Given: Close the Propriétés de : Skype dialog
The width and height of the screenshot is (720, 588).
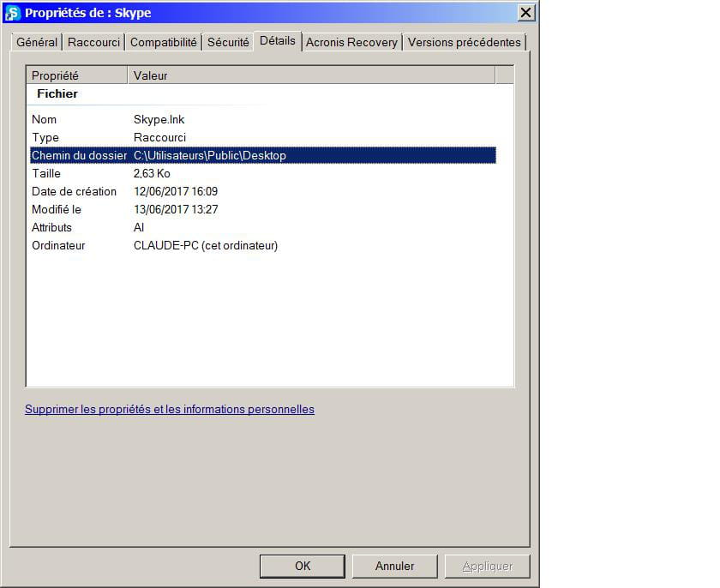Looking at the screenshot, I should pyautogui.click(x=525, y=12).
